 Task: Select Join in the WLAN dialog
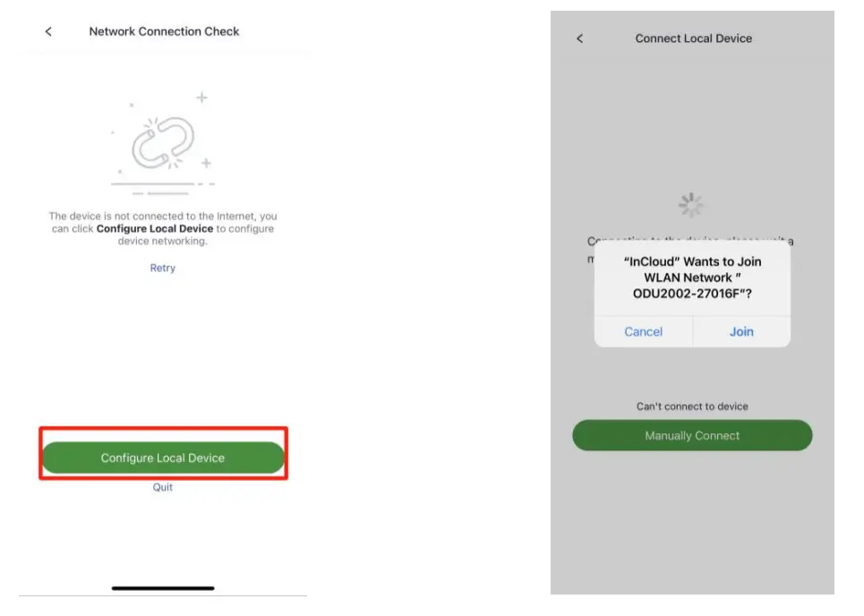741,331
